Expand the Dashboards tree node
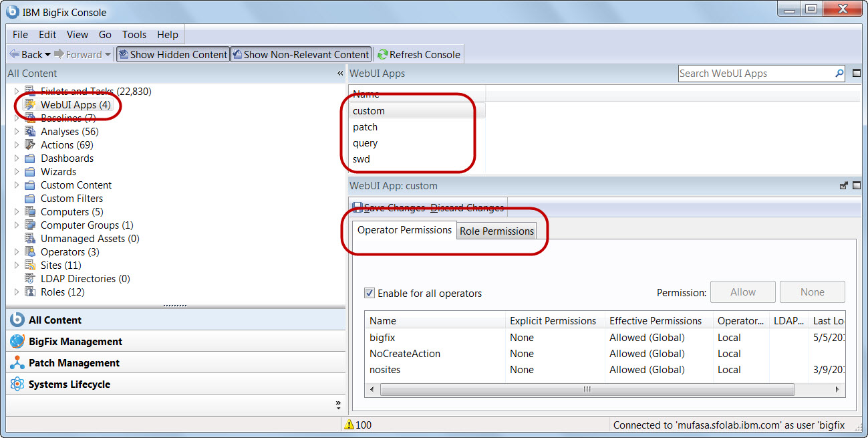 pyautogui.click(x=17, y=158)
